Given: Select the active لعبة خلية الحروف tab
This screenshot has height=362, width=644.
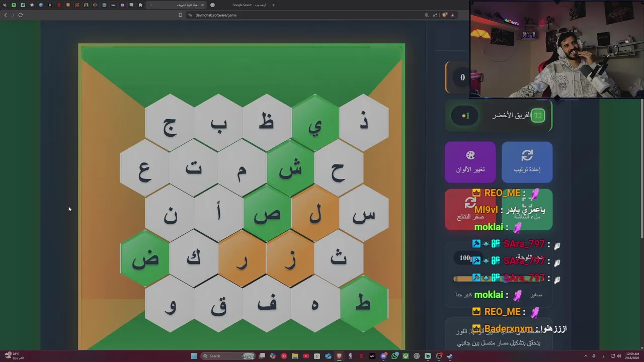Looking at the screenshot, I should (177, 5).
